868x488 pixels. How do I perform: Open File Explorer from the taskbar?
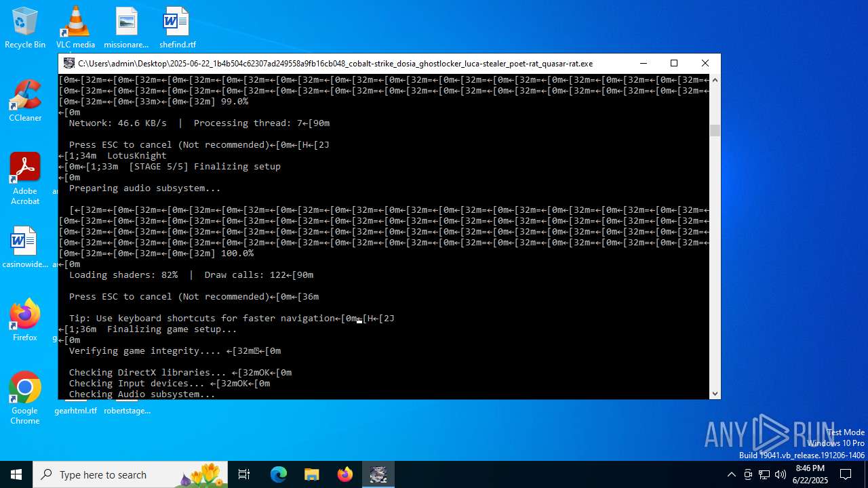(x=311, y=474)
